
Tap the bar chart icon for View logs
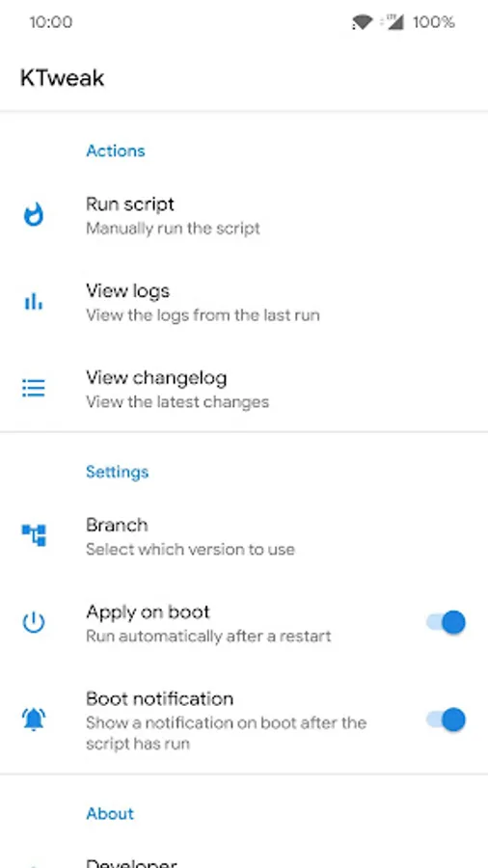pos(34,302)
